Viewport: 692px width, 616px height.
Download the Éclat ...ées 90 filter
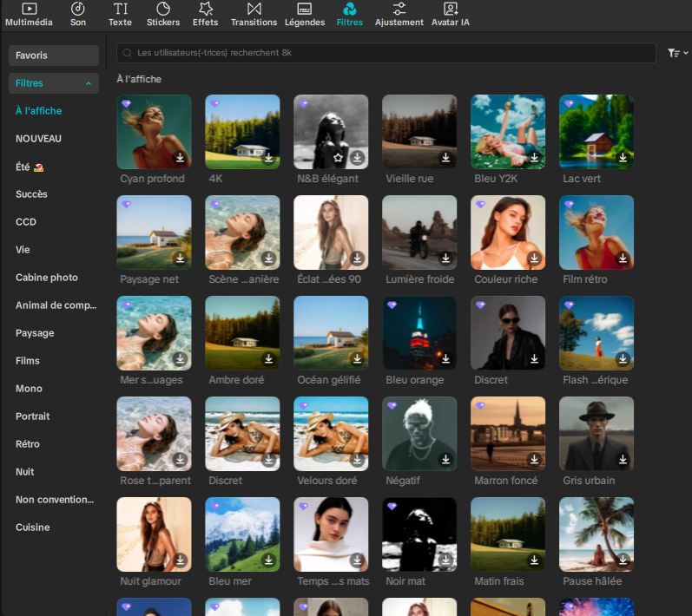tap(358, 258)
